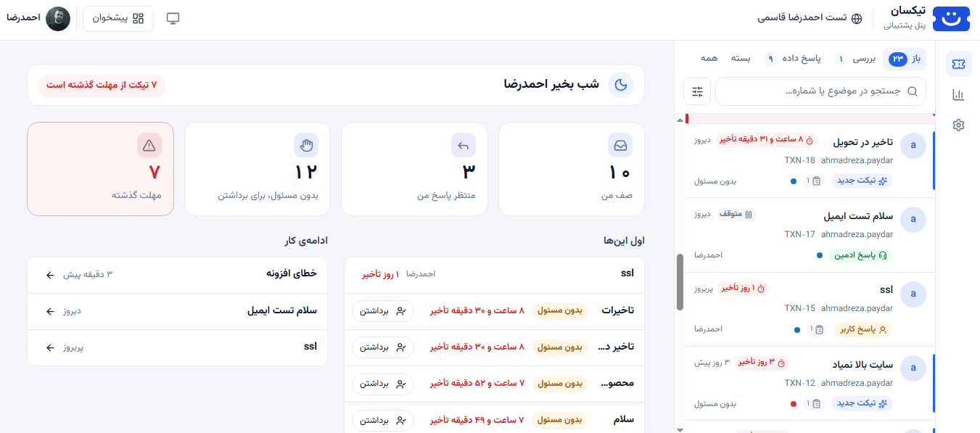Click the inbox icon on صف من card
This screenshot has height=433, width=980.
[x=620, y=145]
